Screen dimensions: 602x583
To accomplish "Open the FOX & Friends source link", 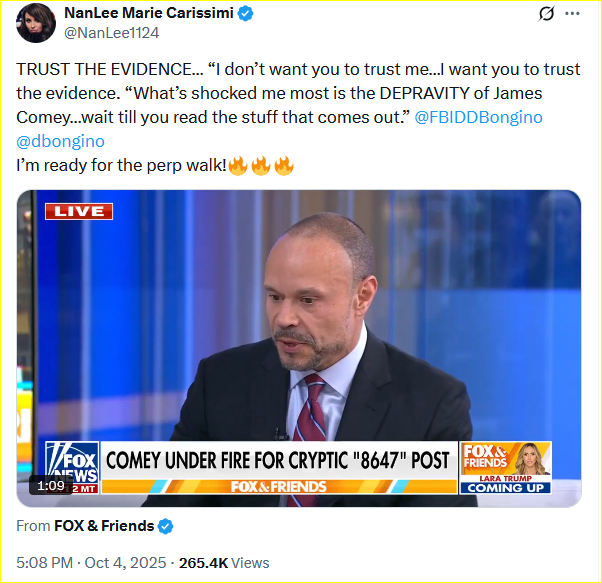I will 104,525.
